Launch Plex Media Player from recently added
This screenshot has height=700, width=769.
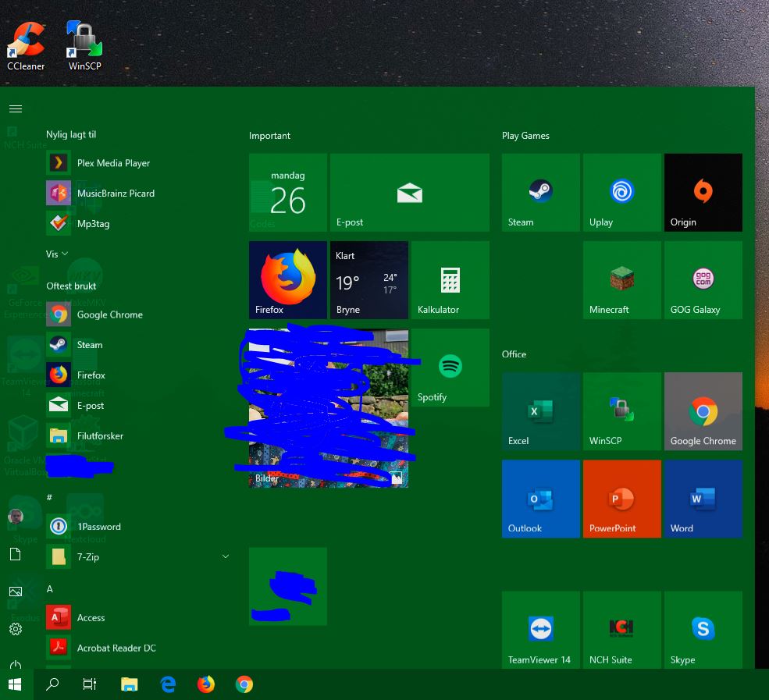tap(137, 163)
